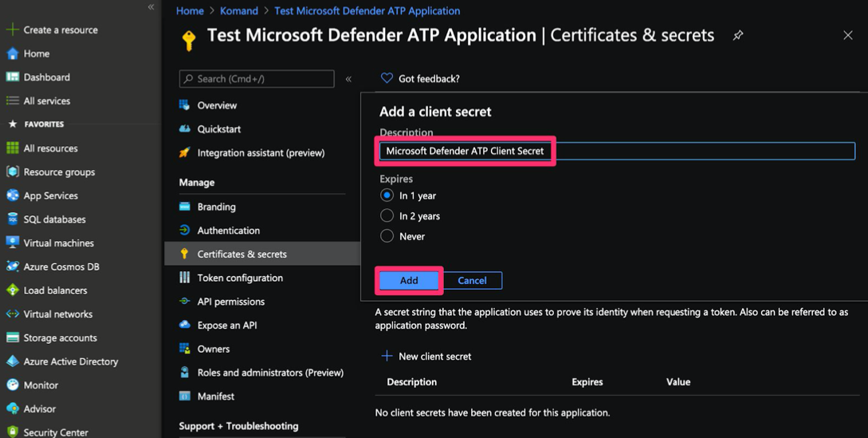Click the SQL databases icon

12,219
